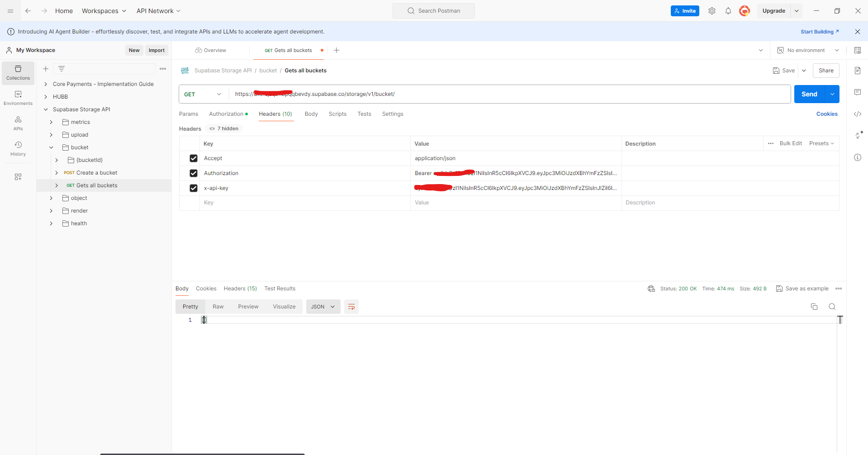Switch to the request Body tab

click(311, 114)
